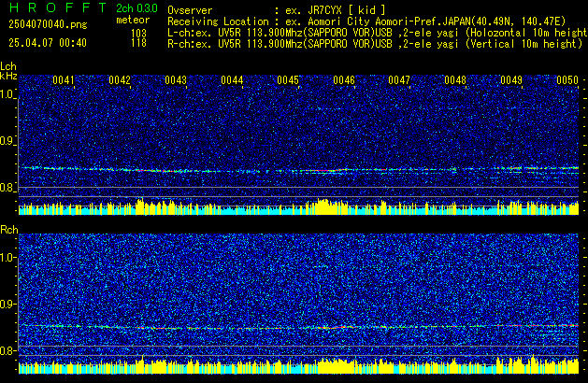Click the Rch yellow-cyan signal level bar graph
Viewport: 588px width, 383px height.
(x=298, y=365)
